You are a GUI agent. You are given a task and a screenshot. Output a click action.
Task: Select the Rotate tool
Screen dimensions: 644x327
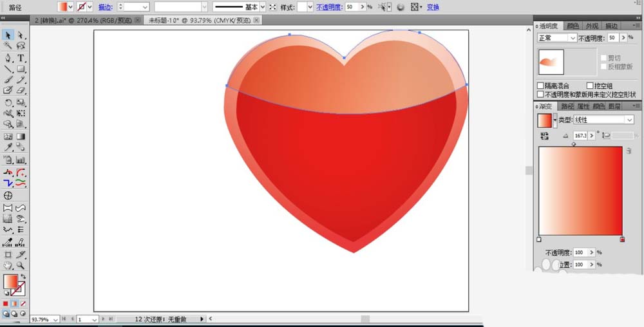pos(8,102)
